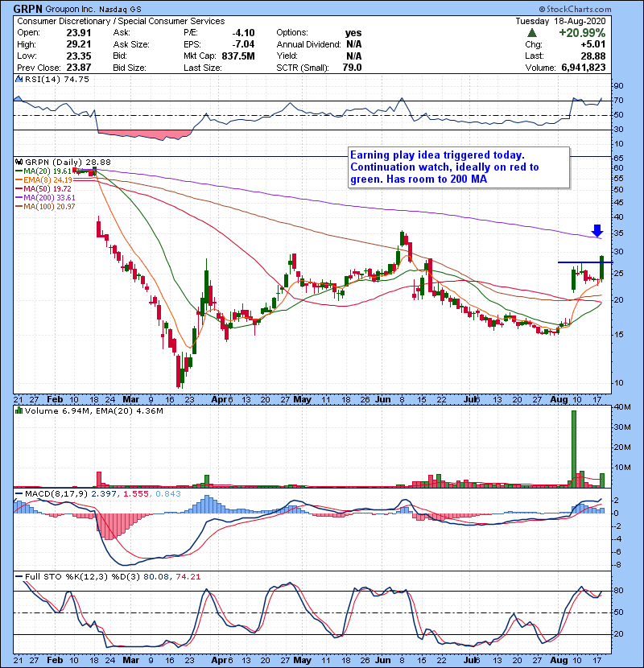
Task: Click the GRPN (Daily) candlestick legend icon
Action: point(20,162)
